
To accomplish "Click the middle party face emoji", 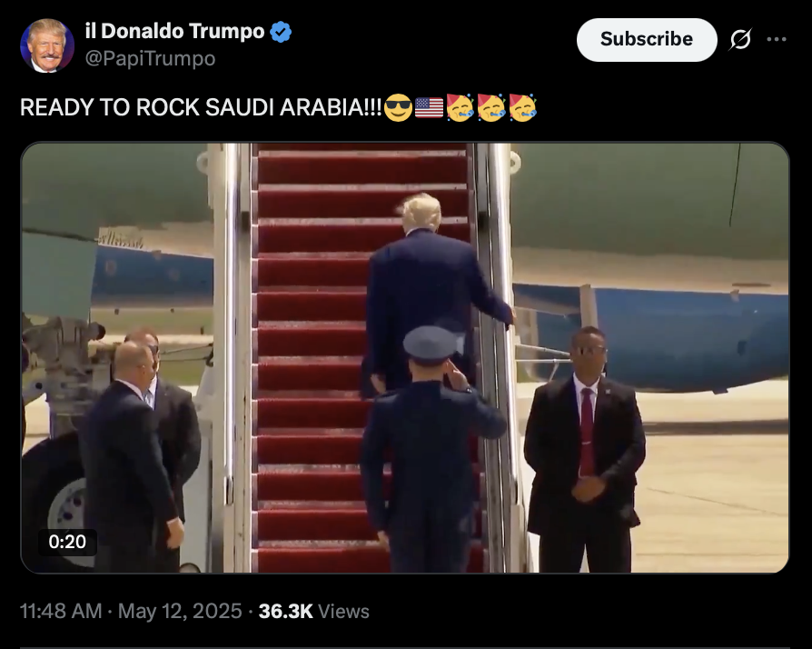I will pos(491,108).
